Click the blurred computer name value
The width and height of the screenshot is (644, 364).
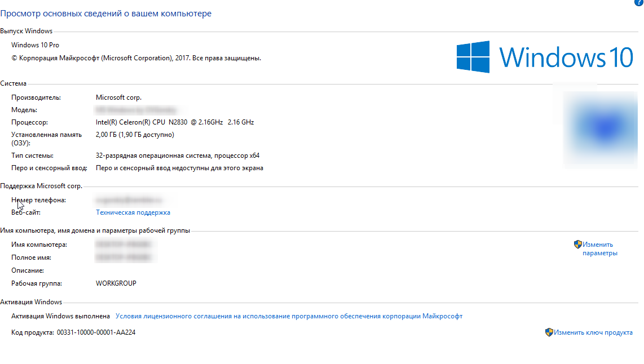[123, 245]
